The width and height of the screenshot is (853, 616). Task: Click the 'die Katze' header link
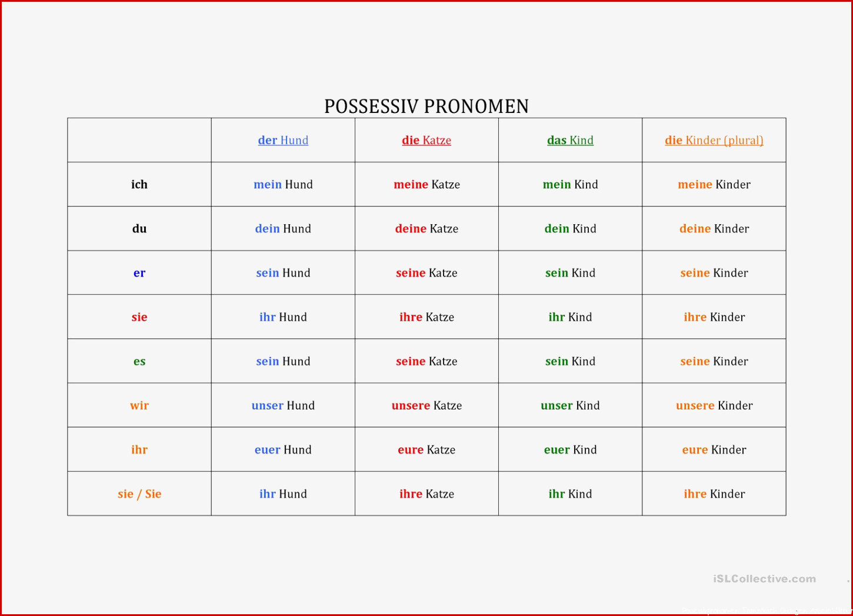426,140
